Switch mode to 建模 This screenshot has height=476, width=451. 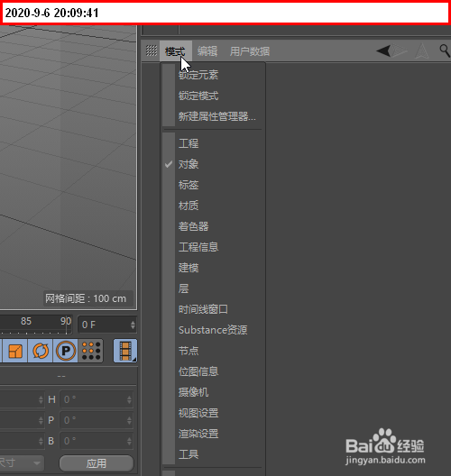(189, 268)
